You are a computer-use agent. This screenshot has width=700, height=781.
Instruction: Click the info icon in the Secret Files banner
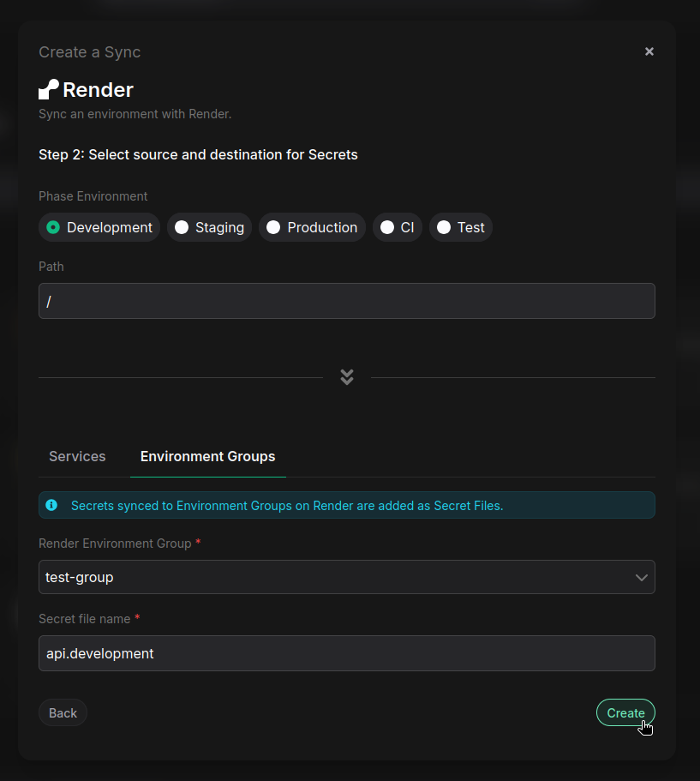point(51,505)
